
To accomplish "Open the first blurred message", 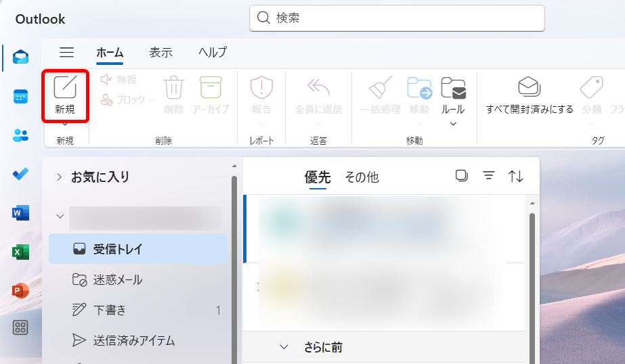I will (384, 229).
